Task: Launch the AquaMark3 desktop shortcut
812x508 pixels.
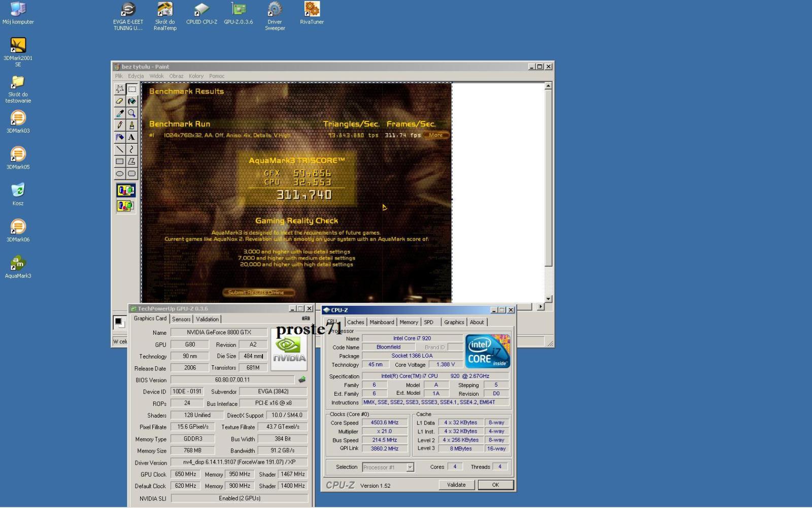Action: pyautogui.click(x=18, y=267)
